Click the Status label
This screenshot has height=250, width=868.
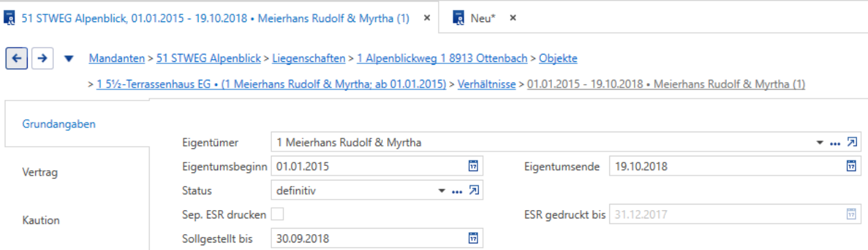pos(197,190)
